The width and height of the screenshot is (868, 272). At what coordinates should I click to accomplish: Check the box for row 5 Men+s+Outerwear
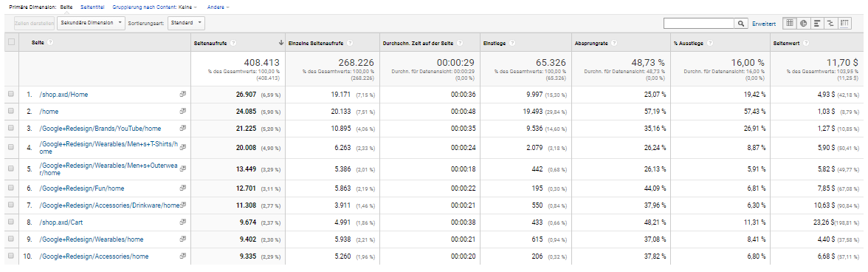(11, 169)
